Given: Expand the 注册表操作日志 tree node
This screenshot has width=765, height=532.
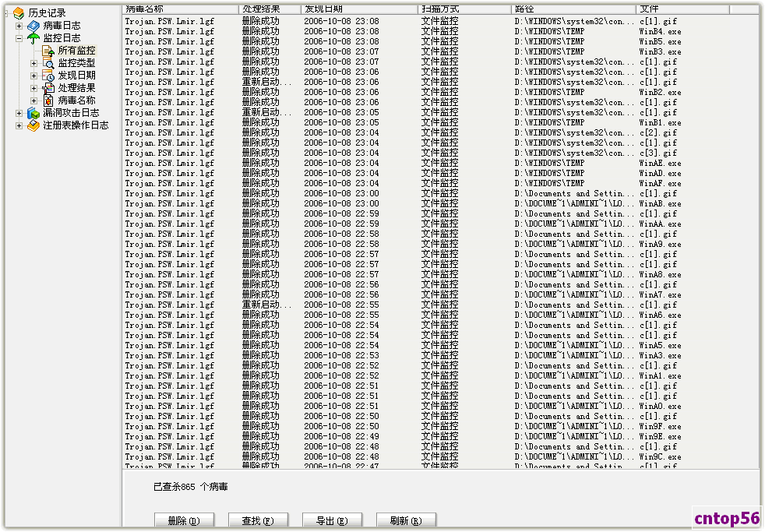Looking at the screenshot, I should [x=19, y=126].
